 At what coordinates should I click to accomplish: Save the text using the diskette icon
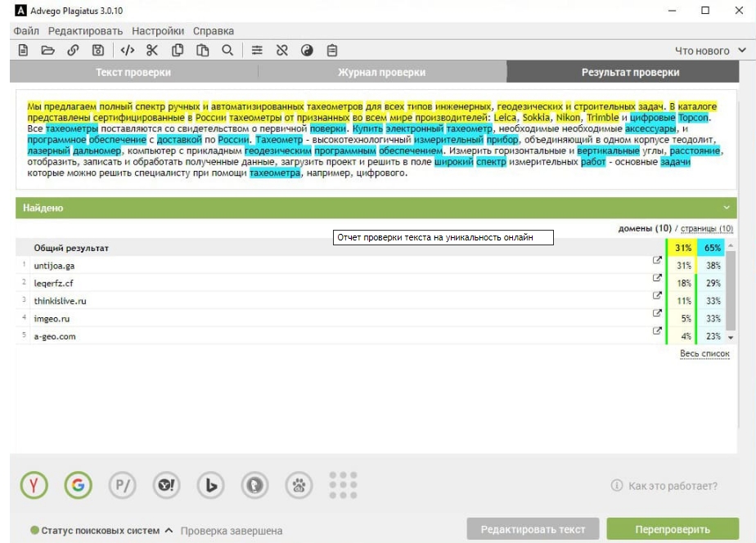pos(98,50)
